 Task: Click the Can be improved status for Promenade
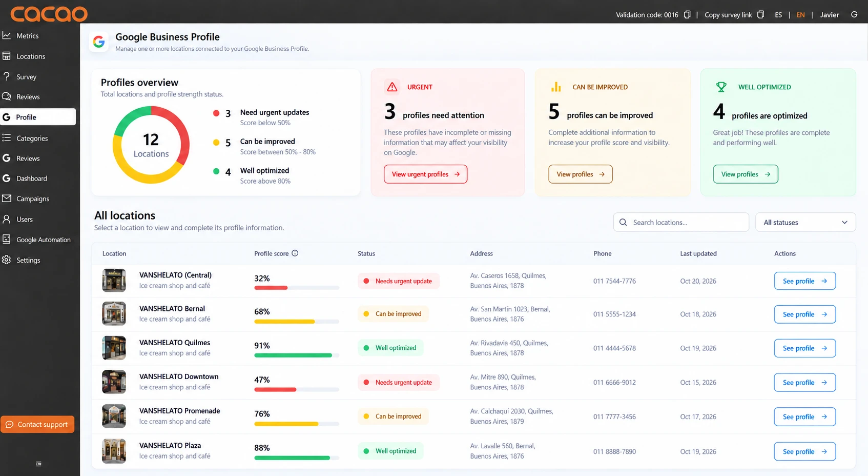coord(392,416)
